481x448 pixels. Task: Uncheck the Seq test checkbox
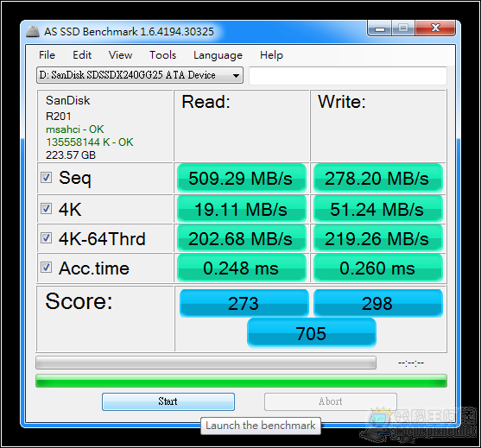click(47, 177)
